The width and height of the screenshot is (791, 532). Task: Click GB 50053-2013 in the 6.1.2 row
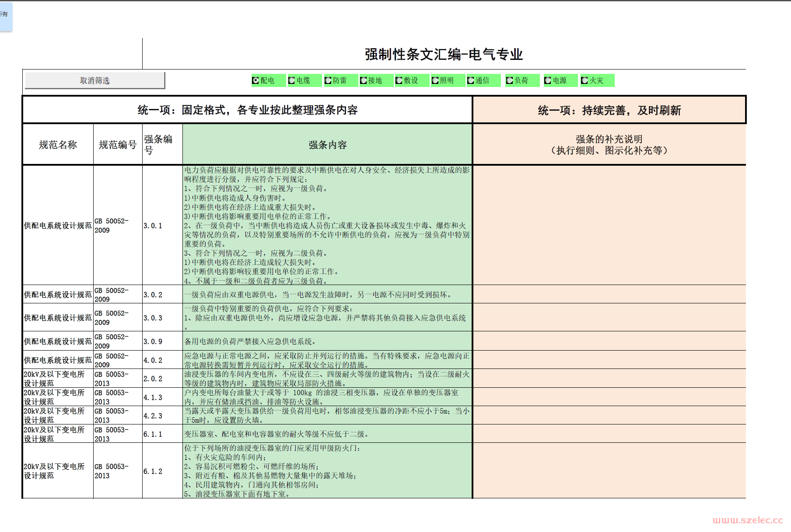point(118,471)
